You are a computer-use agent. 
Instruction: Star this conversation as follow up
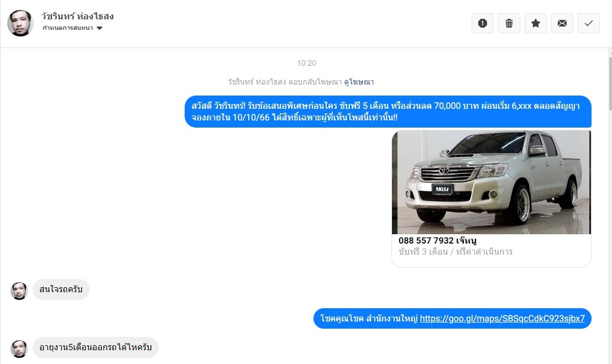point(536,23)
